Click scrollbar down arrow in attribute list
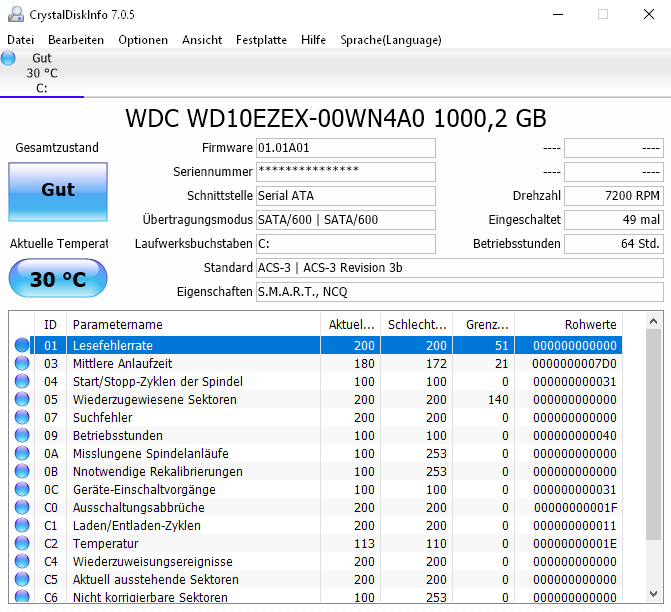 coord(653,594)
